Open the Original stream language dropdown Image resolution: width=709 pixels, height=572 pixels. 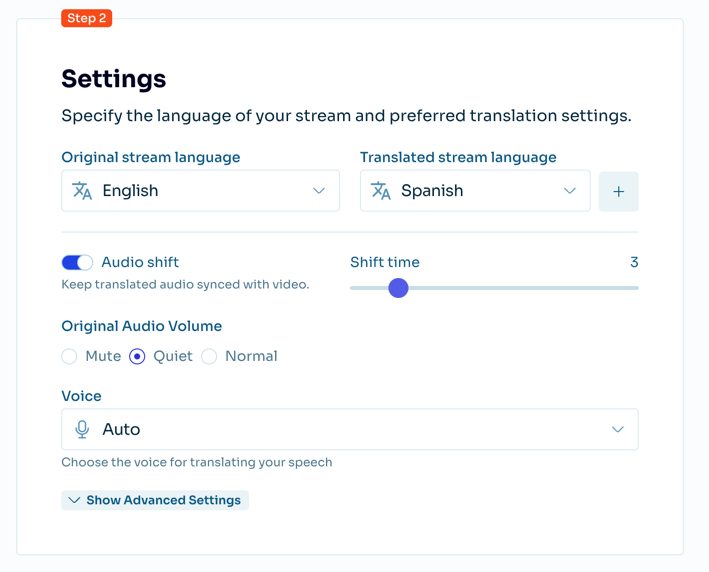pyautogui.click(x=200, y=191)
